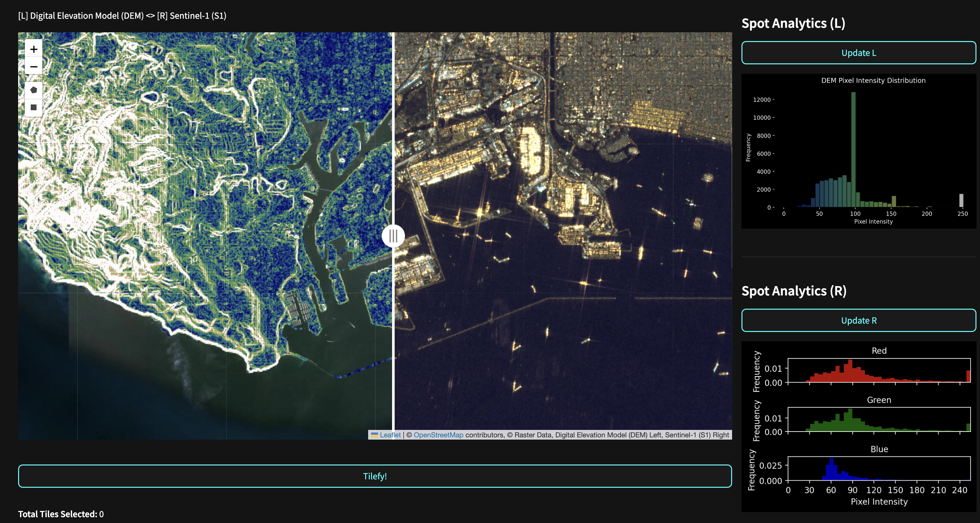Zoom in with the plus button
This screenshot has width=980, height=523.
point(34,49)
